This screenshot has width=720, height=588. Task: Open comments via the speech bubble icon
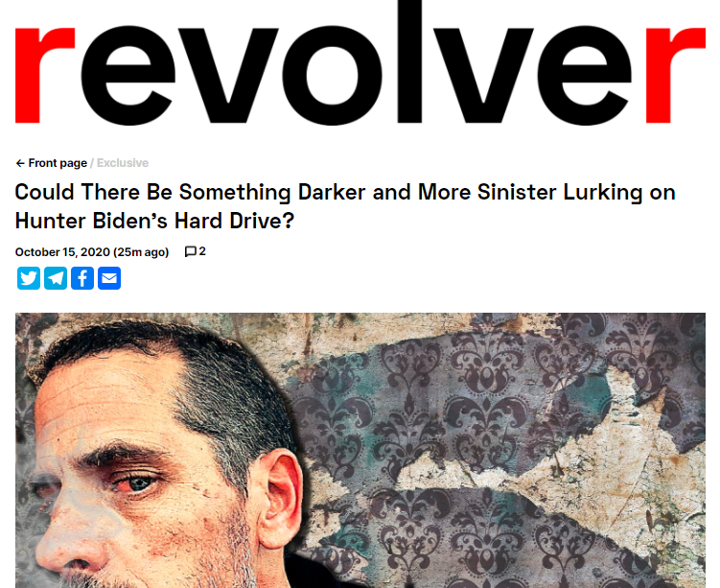(190, 251)
